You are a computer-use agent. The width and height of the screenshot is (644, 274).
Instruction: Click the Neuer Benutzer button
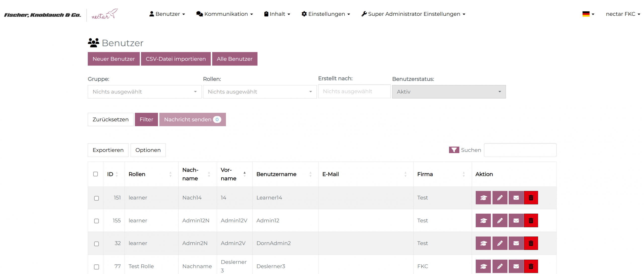(113, 59)
